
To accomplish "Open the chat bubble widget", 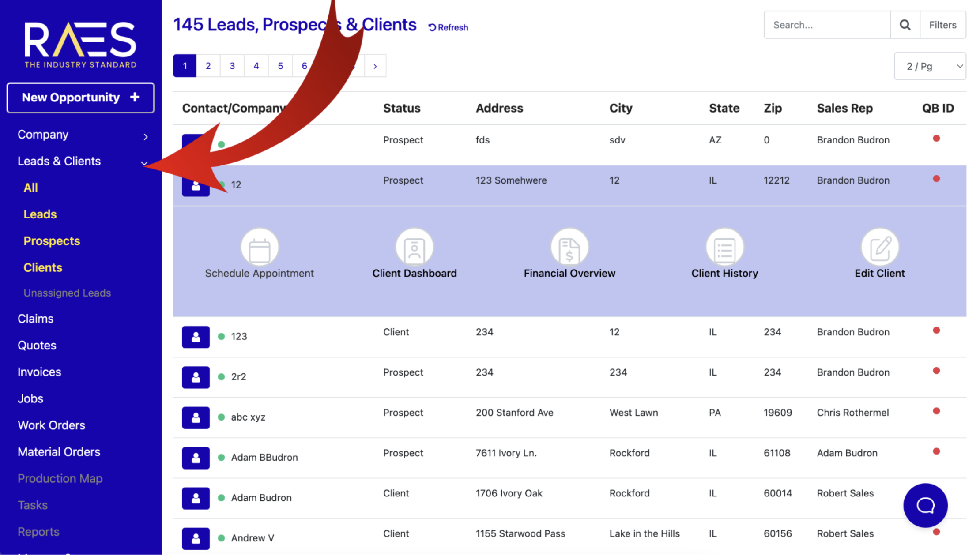I will (x=925, y=505).
